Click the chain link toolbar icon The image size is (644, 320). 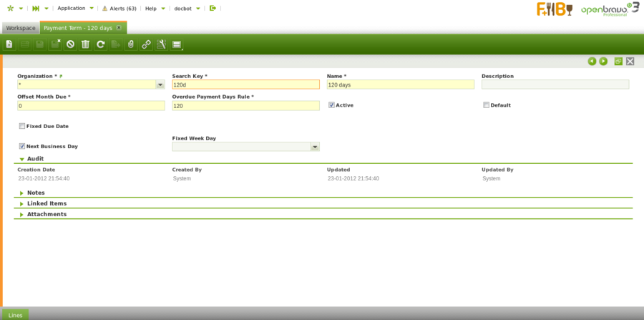tap(146, 44)
